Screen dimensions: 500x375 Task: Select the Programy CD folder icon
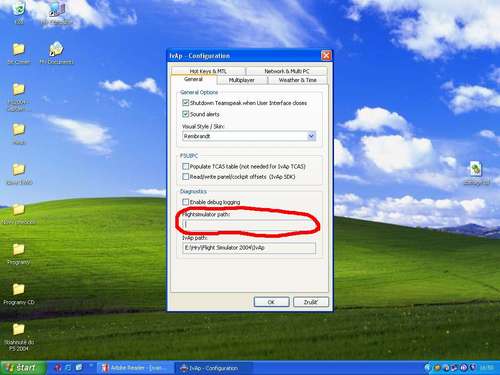tap(19, 294)
